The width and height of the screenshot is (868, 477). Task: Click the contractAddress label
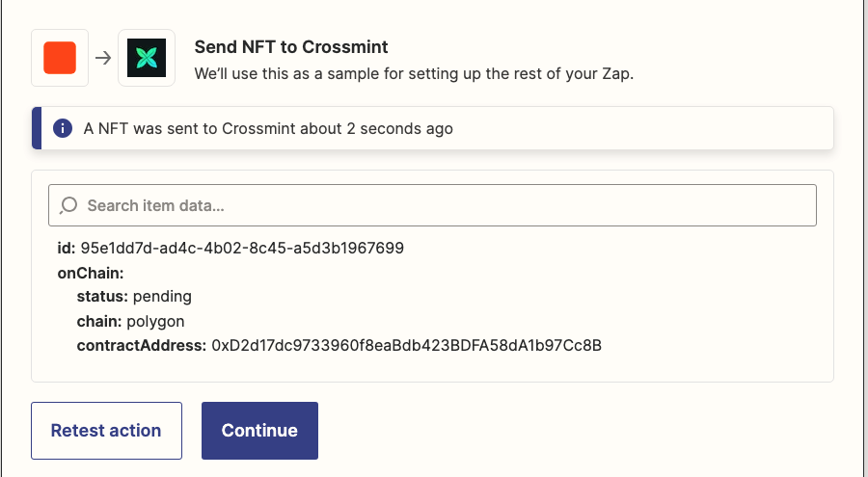(x=142, y=346)
